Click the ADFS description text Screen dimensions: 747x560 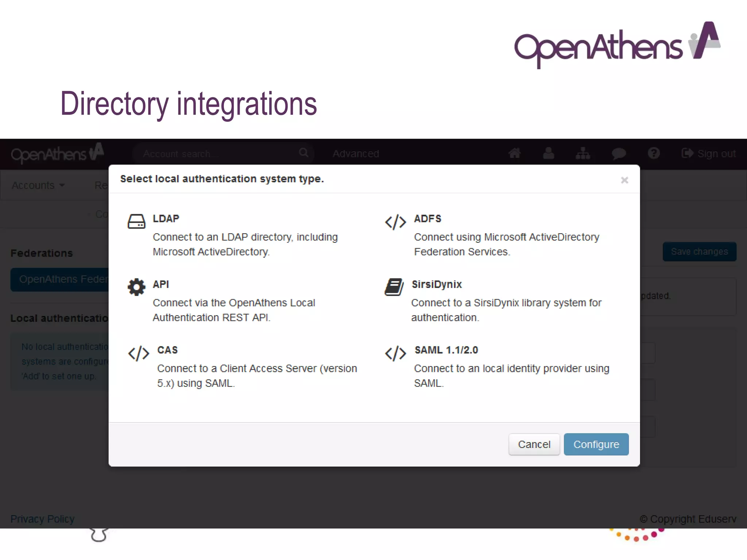click(x=507, y=244)
